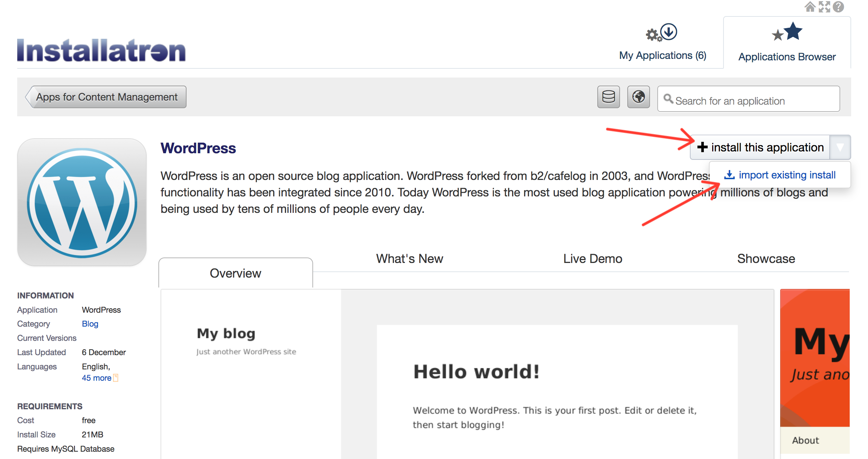The height and width of the screenshot is (459, 868).
Task: Click install this application button
Action: pos(760,147)
